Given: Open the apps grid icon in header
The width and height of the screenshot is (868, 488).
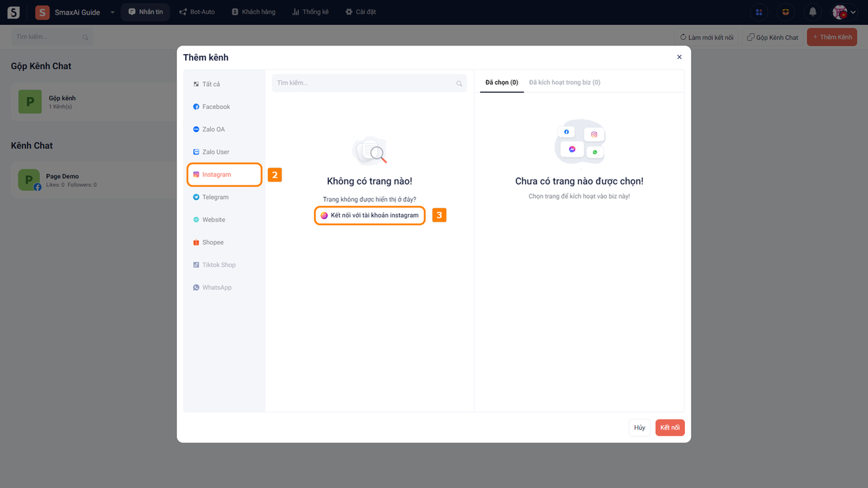Looking at the screenshot, I should pos(759,12).
